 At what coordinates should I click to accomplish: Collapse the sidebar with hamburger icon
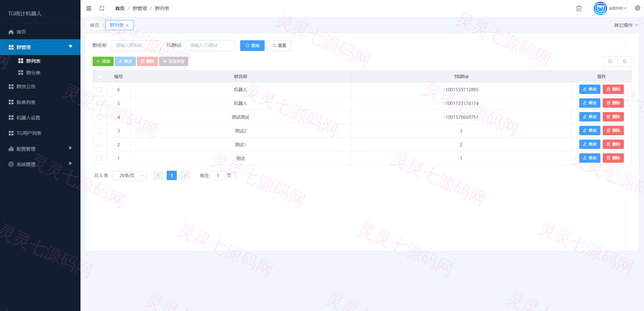point(89,8)
